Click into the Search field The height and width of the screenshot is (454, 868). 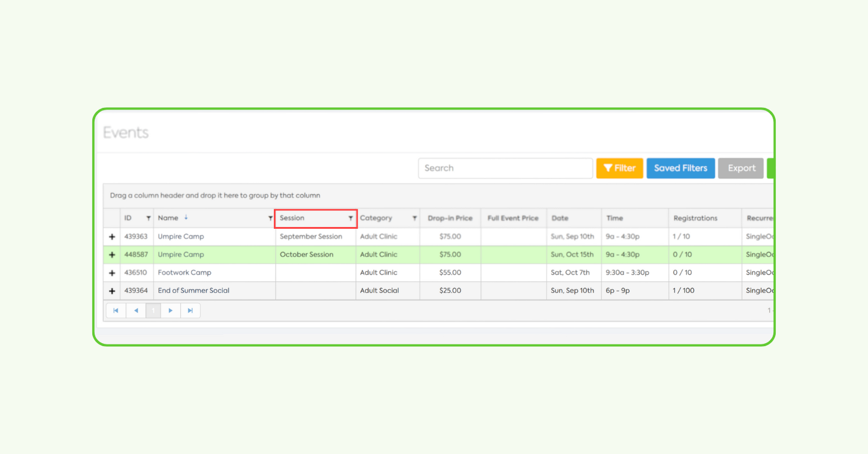[x=505, y=168]
